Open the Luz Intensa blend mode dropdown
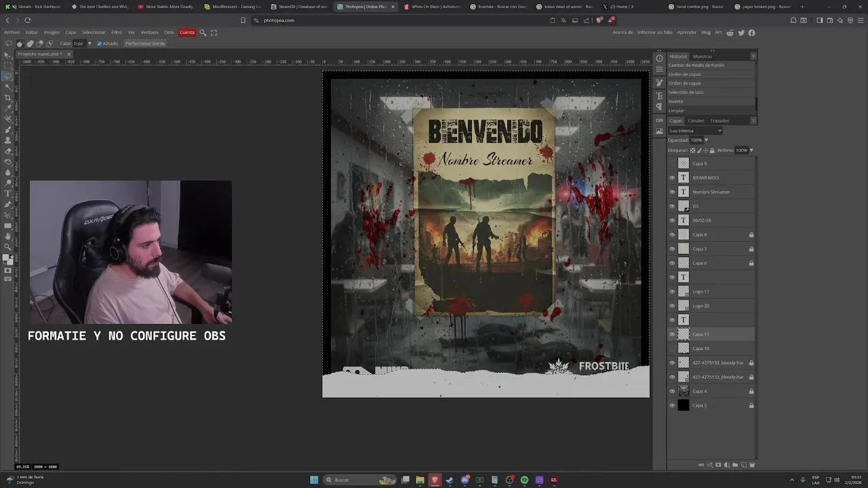 (x=695, y=131)
